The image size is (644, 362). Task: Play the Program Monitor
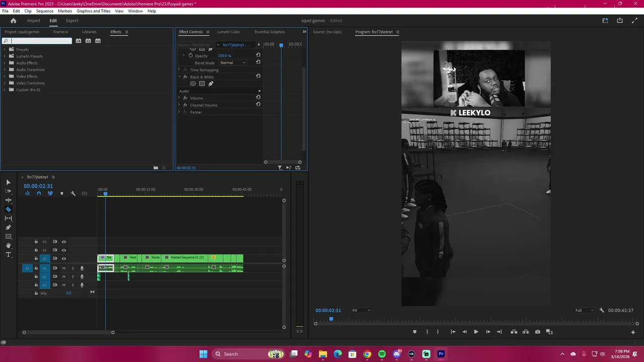(x=476, y=332)
